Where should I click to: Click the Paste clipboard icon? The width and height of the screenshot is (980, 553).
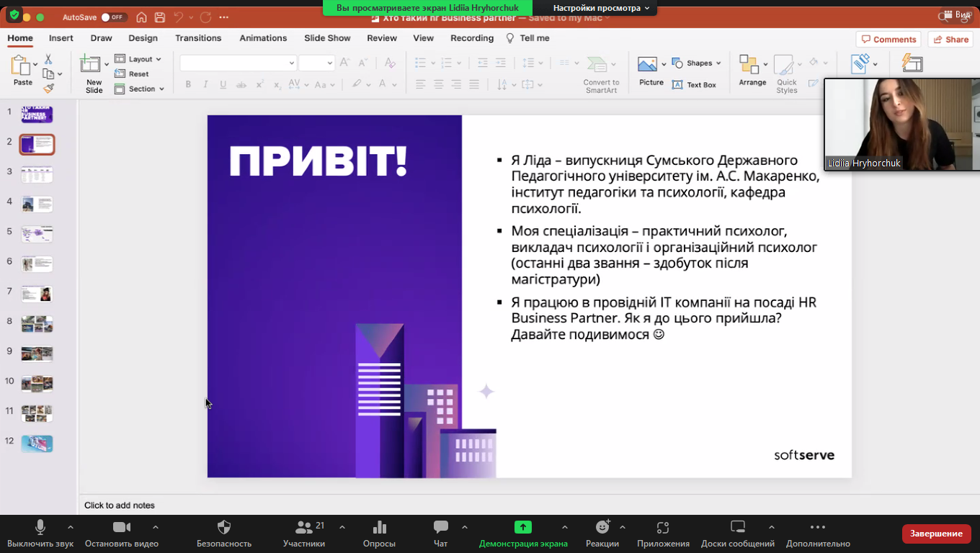(20, 66)
